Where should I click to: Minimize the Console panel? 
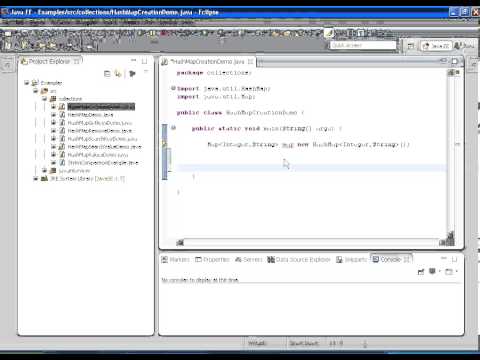(444, 258)
